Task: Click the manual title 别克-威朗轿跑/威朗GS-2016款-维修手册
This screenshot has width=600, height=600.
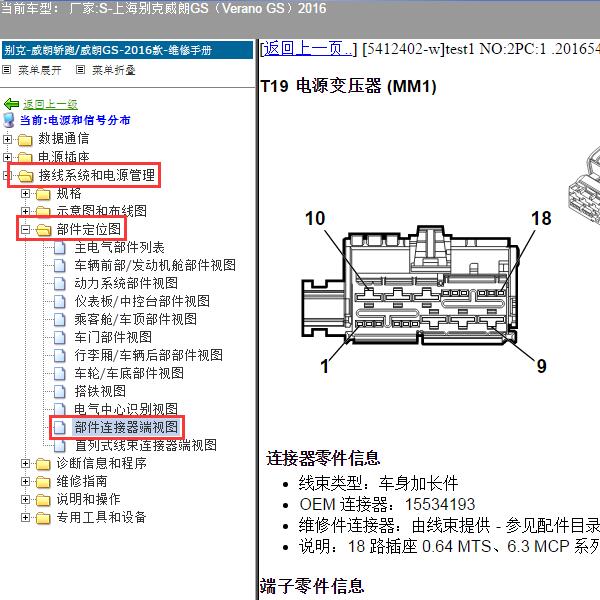Action: [108, 50]
